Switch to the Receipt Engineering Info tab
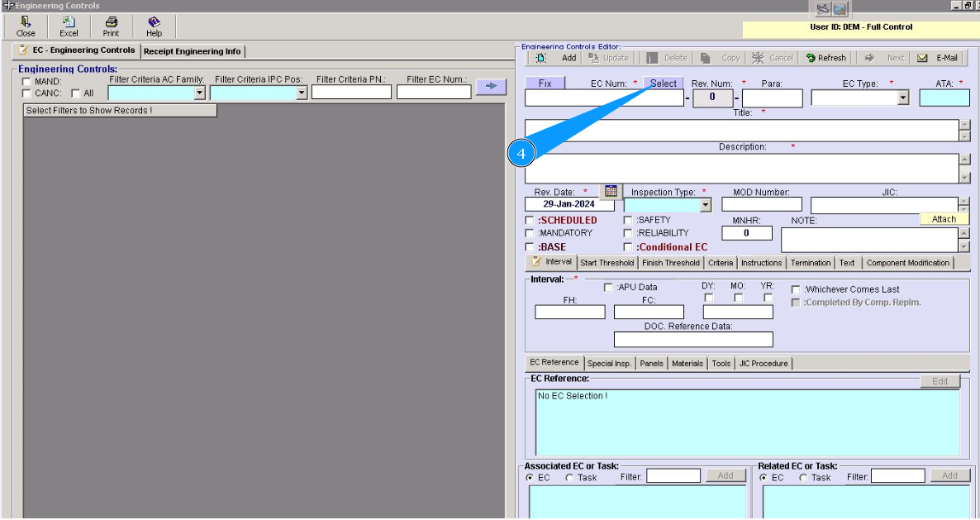 [x=193, y=51]
